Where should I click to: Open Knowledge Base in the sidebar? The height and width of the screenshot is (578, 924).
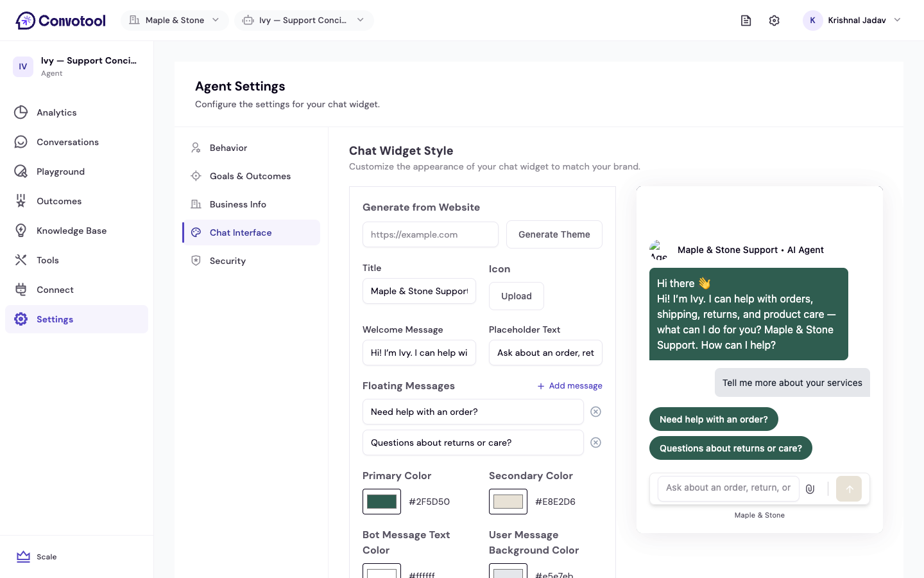(x=76, y=231)
